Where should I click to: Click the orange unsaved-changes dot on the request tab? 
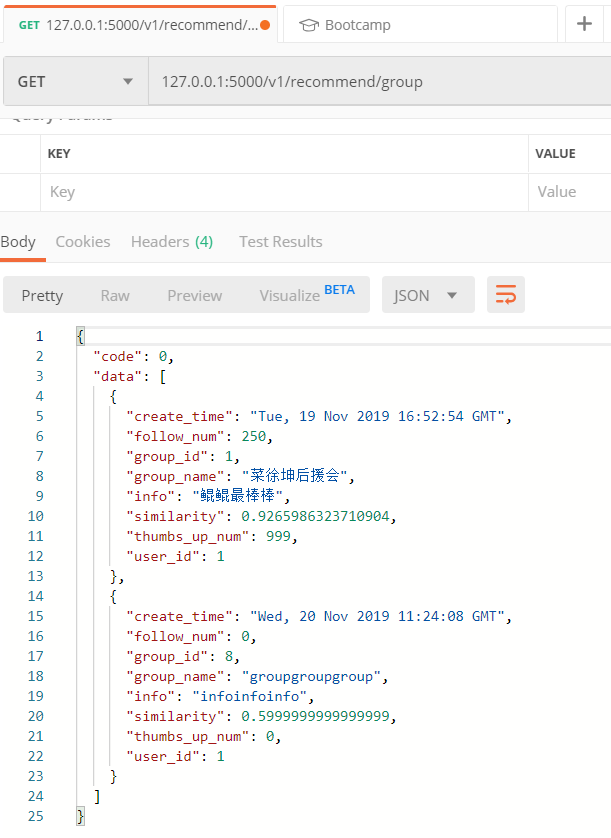pos(265,25)
